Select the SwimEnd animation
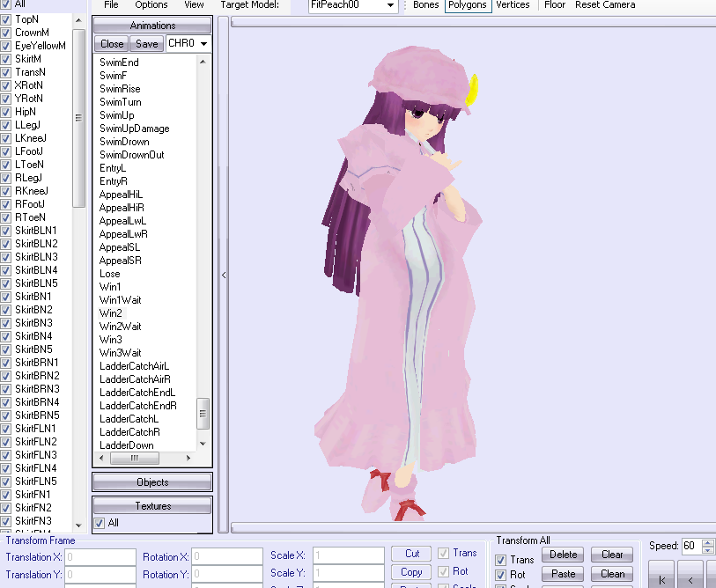This screenshot has height=588, width=716. (119, 62)
